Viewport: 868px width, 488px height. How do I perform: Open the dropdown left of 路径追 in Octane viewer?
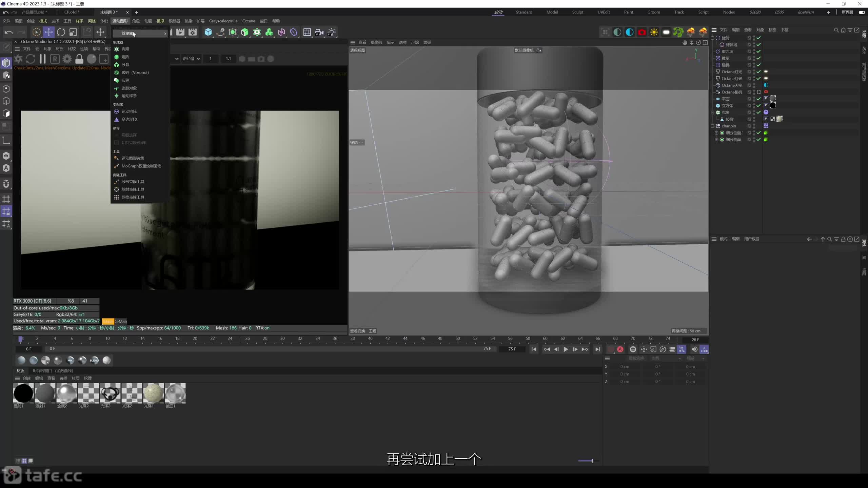coord(176,59)
